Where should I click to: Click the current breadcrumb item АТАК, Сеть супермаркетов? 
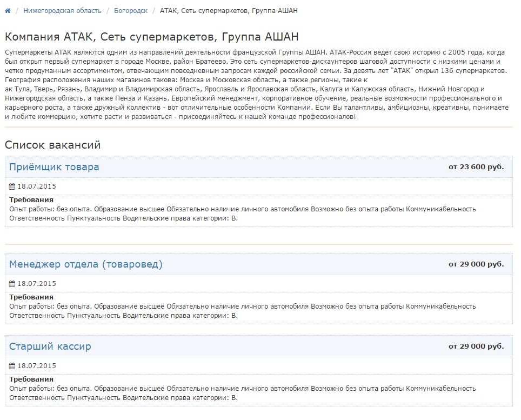pyautogui.click(x=228, y=11)
